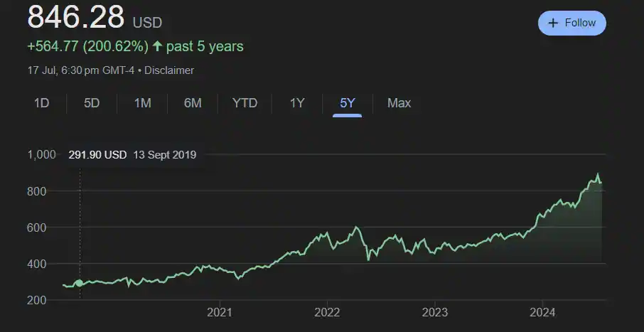Viewport: 644px width, 332px height.
Task: Click the 2021 x-axis label
Action: (x=220, y=313)
